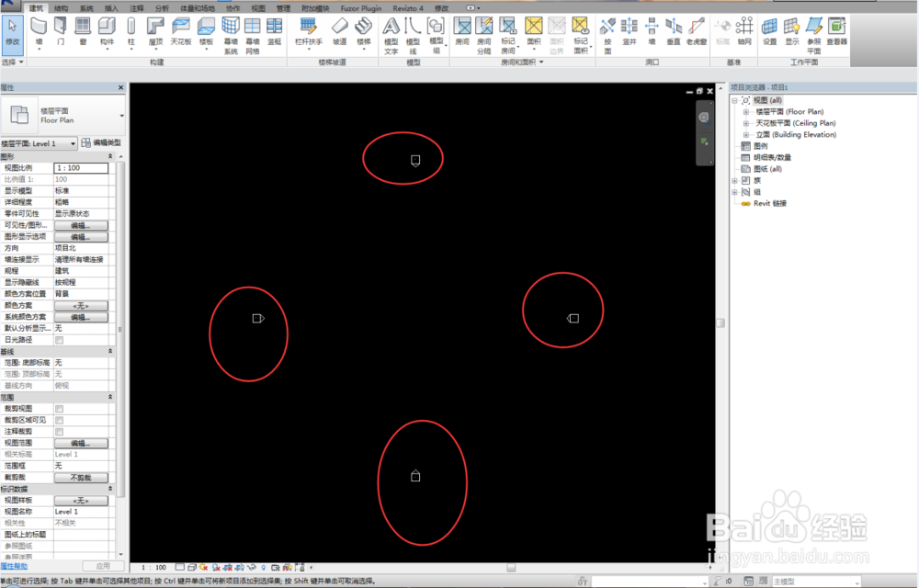
Task: Select the 模型文字 (Model Text) tool
Action: [x=391, y=36]
